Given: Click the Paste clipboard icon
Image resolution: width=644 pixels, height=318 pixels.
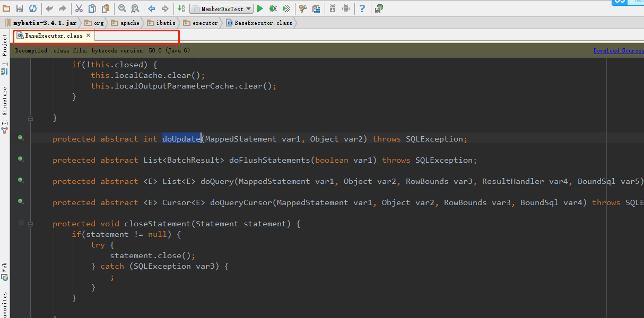Looking at the screenshot, I should pyautogui.click(x=106, y=8).
